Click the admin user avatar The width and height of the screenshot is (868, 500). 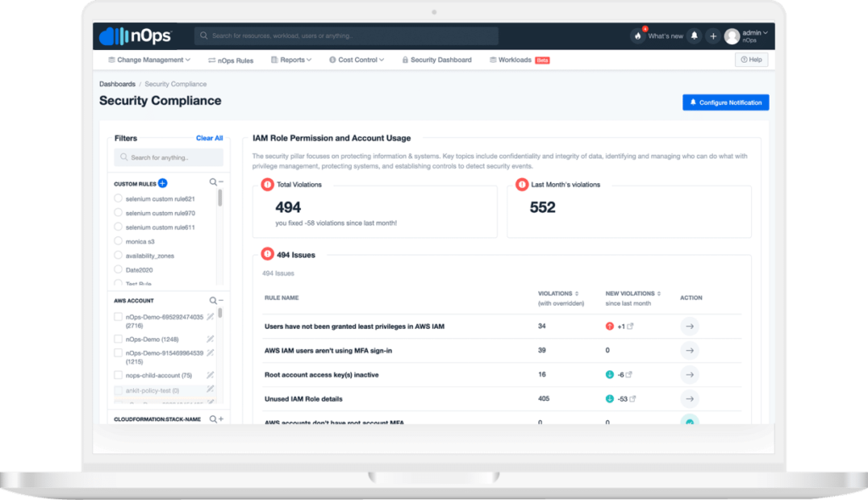pos(732,36)
